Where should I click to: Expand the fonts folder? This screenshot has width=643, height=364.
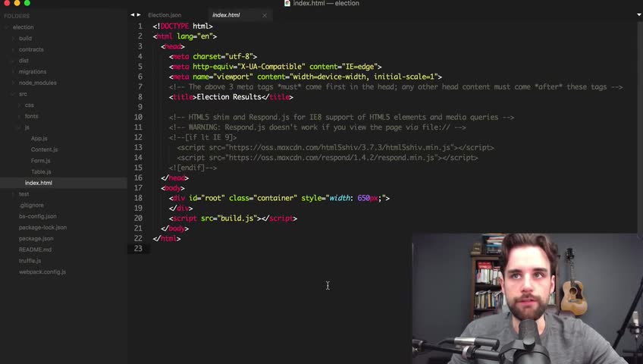19,116
